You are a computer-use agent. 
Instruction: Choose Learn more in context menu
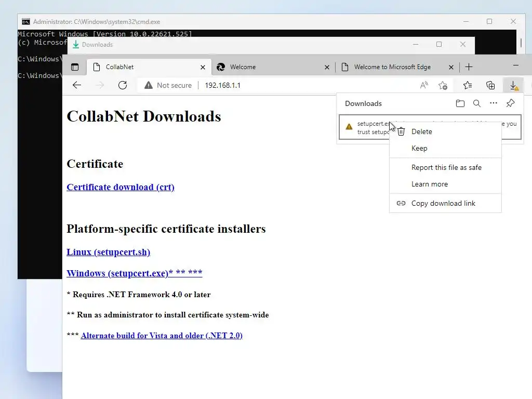[x=445, y=184]
